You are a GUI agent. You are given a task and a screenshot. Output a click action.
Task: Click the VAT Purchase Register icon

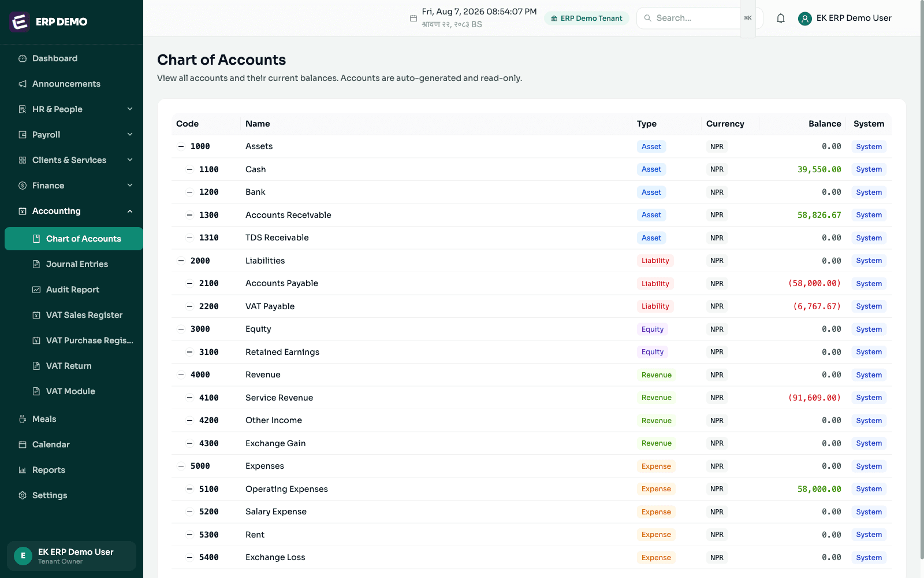click(36, 340)
